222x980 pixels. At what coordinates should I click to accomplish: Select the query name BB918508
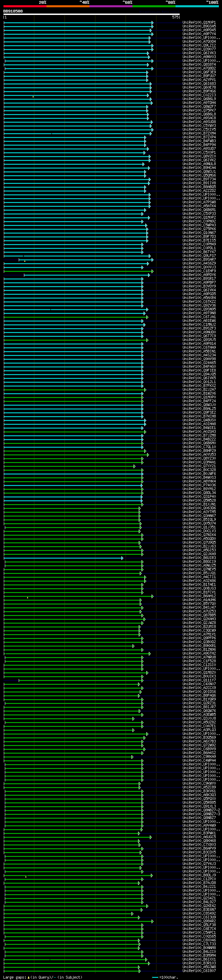click(x=13, y=11)
